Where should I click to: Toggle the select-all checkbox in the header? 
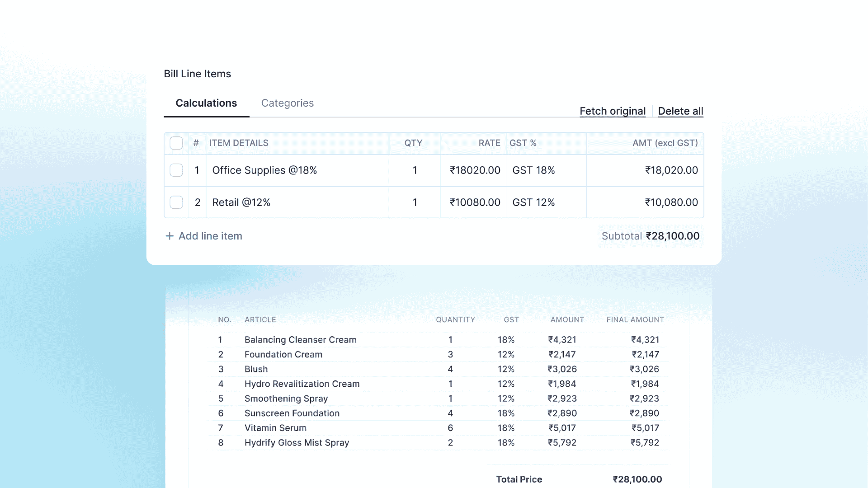(x=176, y=143)
